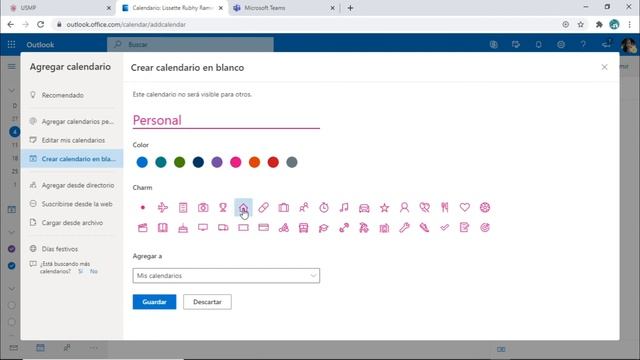Close the Agregar calendario dialog
Viewport: 640px width, 360px height.
[604, 67]
